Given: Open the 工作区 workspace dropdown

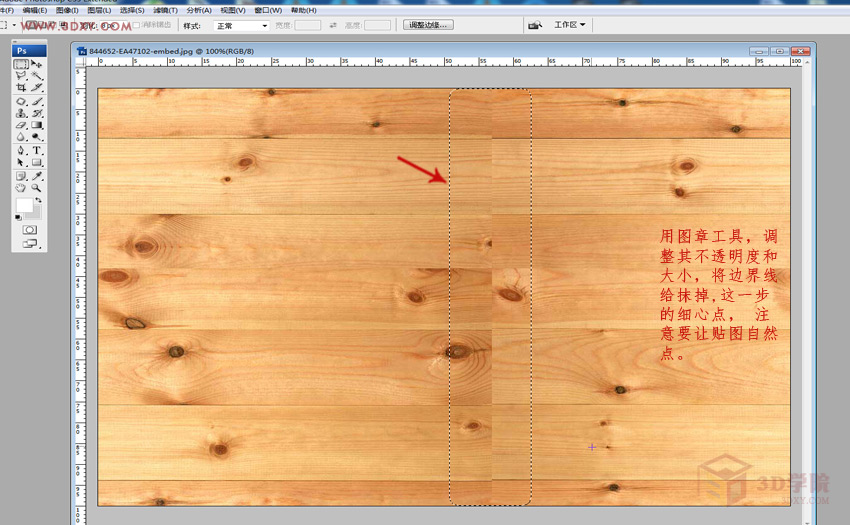Looking at the screenshot, I should (569, 25).
